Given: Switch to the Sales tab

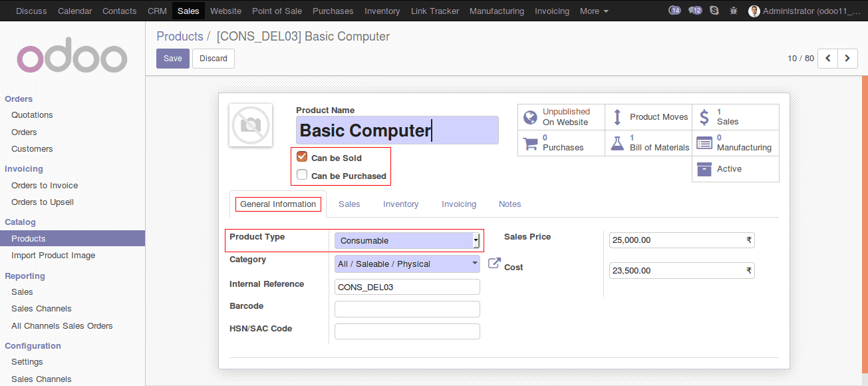Looking at the screenshot, I should [x=349, y=204].
